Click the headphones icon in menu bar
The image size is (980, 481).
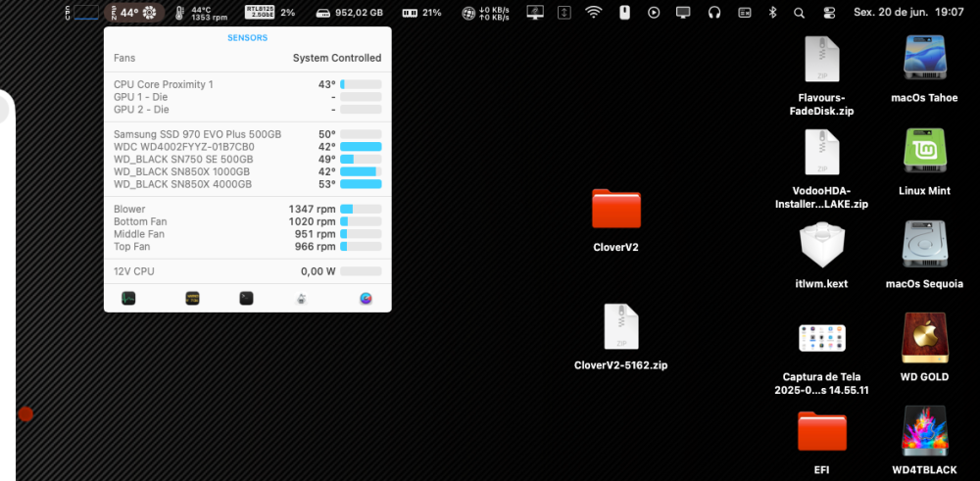coord(714,13)
